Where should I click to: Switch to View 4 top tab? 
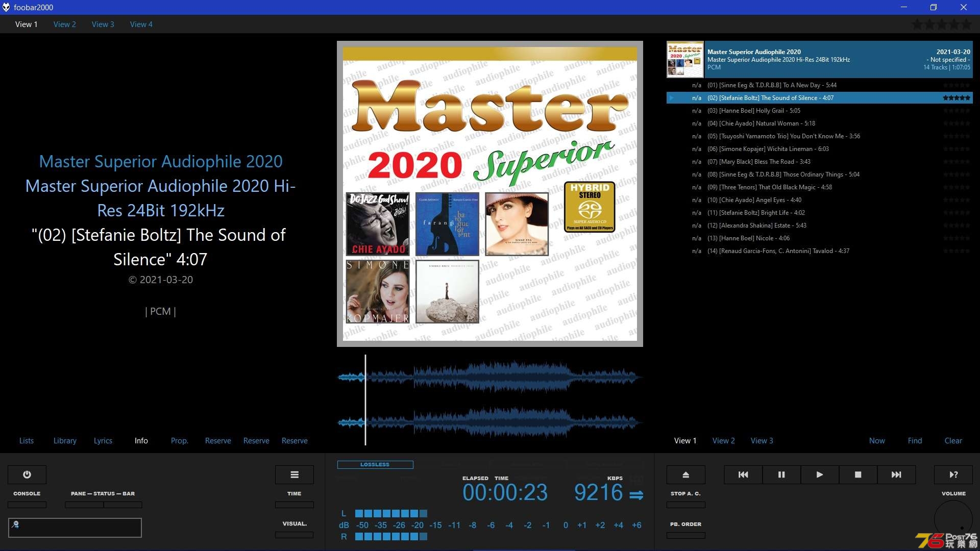141,24
